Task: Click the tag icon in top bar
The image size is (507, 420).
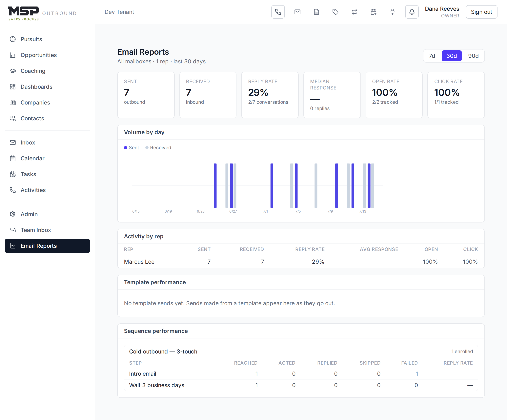Action: (x=335, y=12)
